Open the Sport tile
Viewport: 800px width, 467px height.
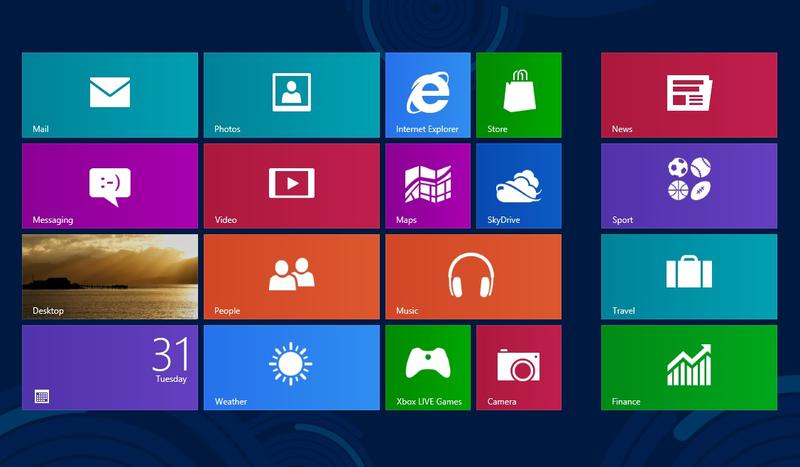(689, 186)
